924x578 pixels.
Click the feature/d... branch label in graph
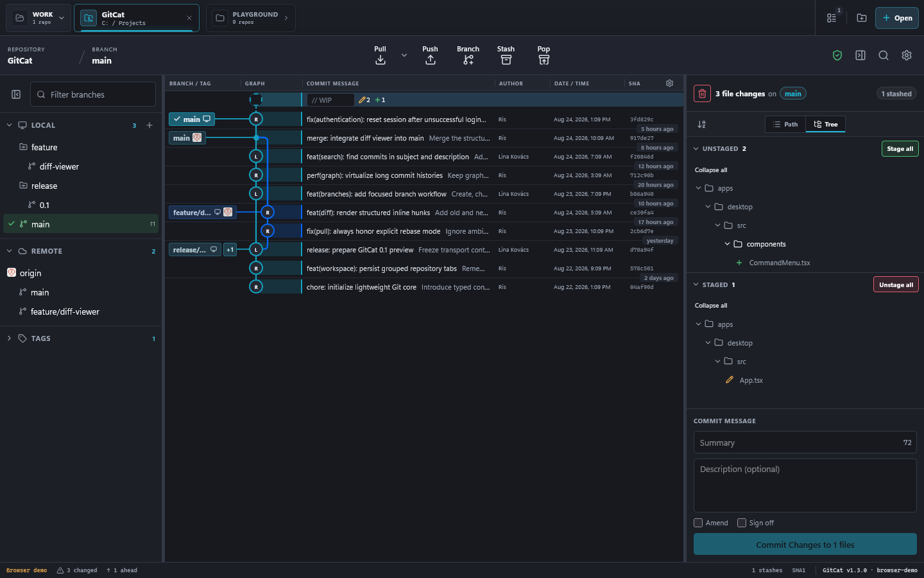[x=202, y=213]
